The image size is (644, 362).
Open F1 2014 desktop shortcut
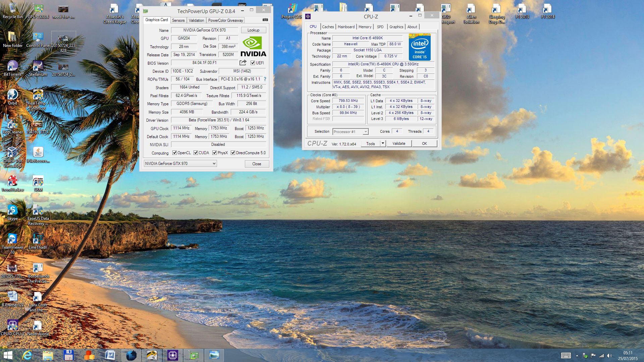(x=548, y=11)
